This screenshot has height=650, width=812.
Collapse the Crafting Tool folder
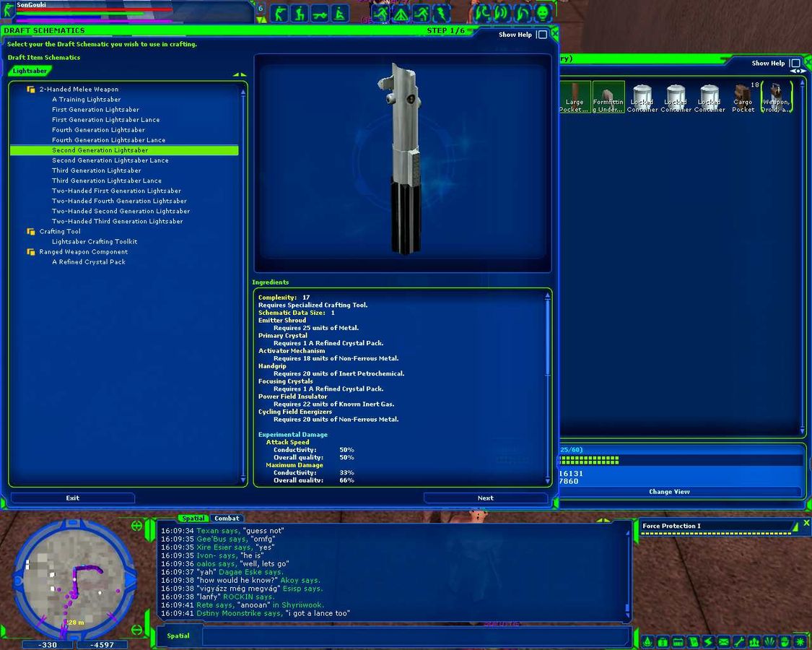(31, 232)
